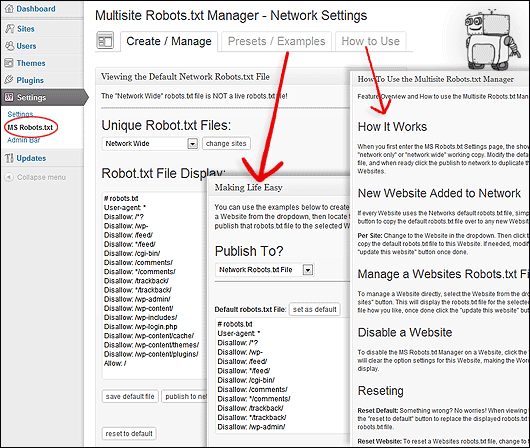Viewport: 530px width, 448px height.
Task: Open Network Robots.txt File dropdown arrow
Action: click(308, 270)
